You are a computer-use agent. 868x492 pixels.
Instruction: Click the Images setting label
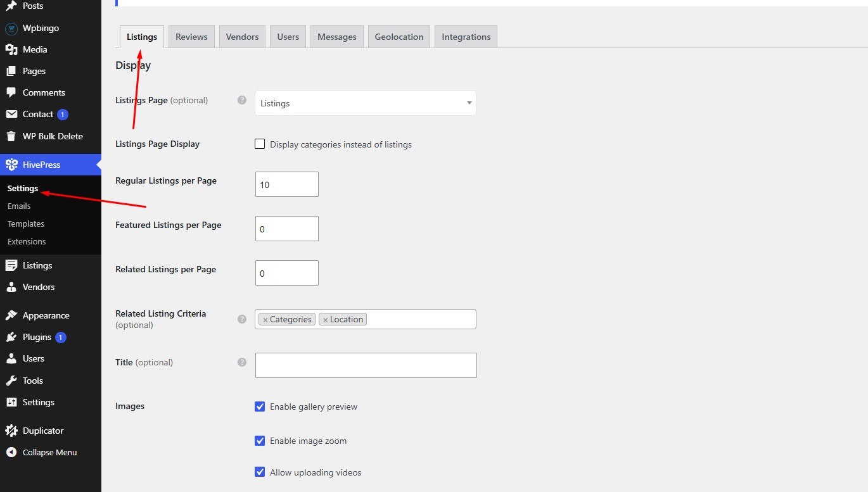[x=130, y=406]
